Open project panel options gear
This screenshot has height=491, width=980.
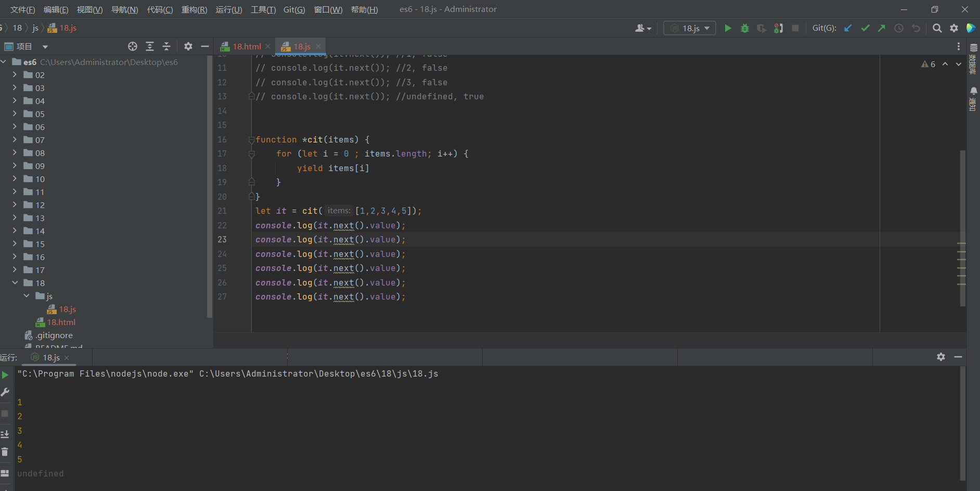[x=188, y=46]
